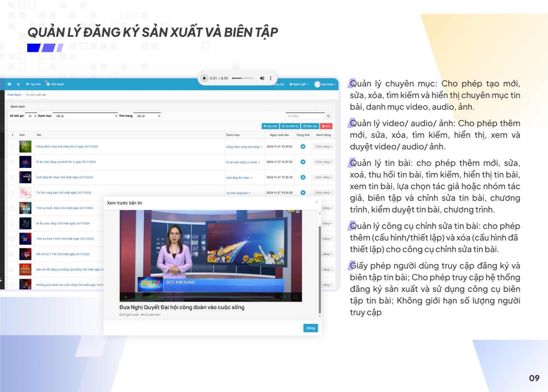Tick checkbox for Quà tặng âm nhạc row
Screen dimensions: 548x392
pos(12,177)
